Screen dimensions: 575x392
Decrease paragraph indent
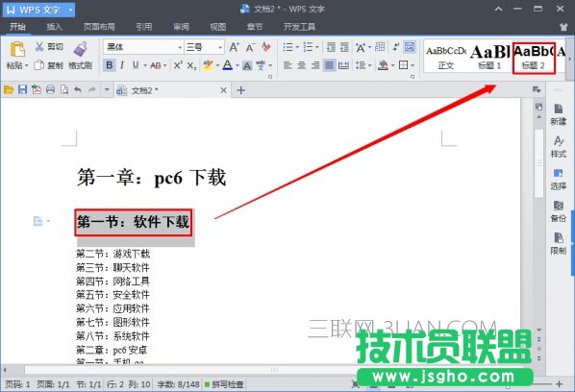pos(331,47)
